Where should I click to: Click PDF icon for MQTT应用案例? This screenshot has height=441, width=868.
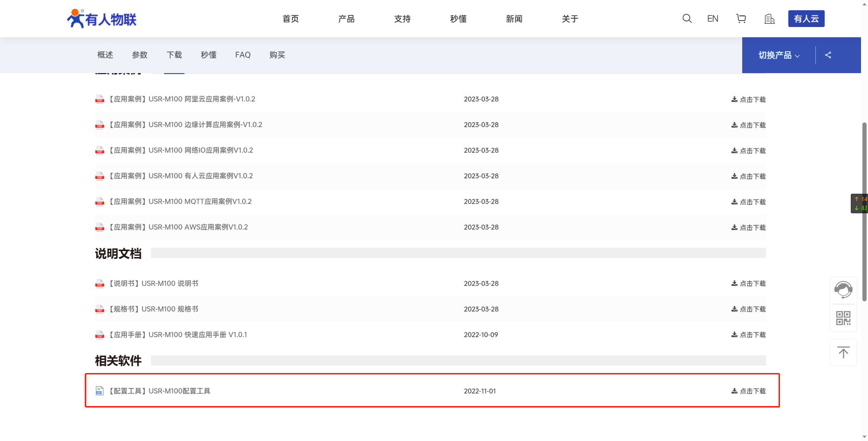(100, 202)
